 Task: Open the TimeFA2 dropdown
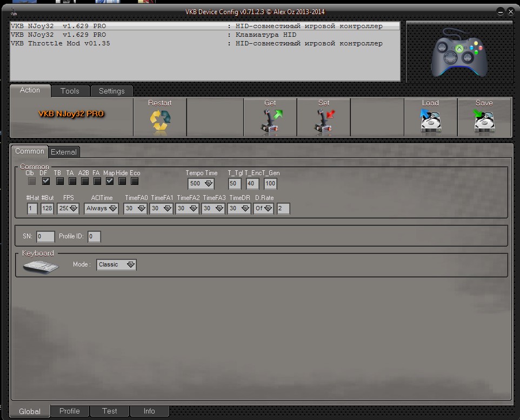(x=187, y=208)
